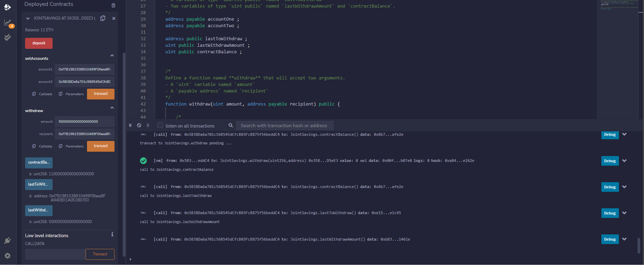Click the withdraw recipient input field
This screenshot has height=265, width=644.
pos(85,134)
